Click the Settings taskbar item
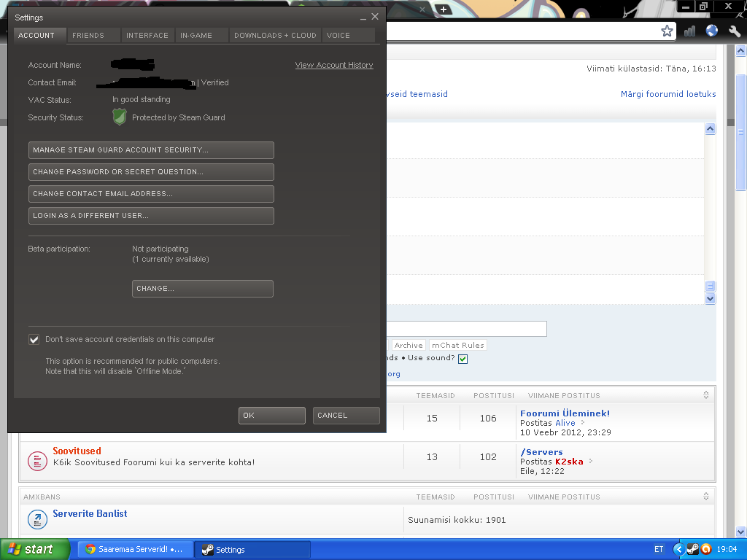The height and width of the screenshot is (560, 747). pyautogui.click(x=252, y=550)
